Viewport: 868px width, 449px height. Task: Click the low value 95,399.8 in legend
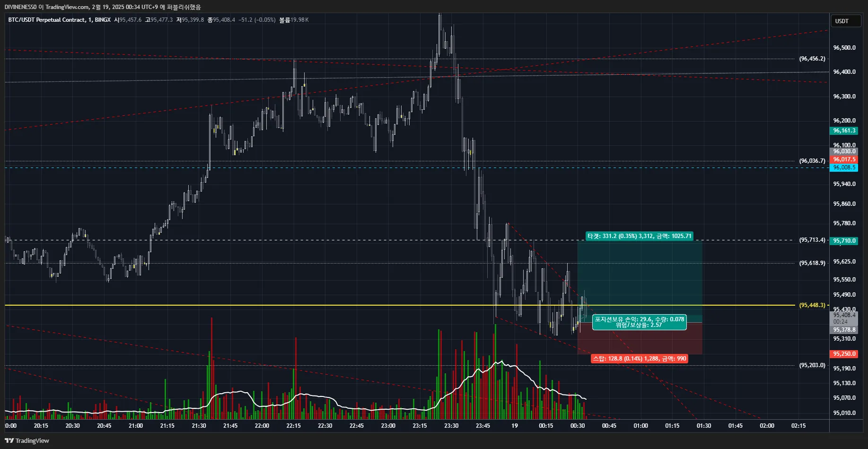tap(193, 20)
